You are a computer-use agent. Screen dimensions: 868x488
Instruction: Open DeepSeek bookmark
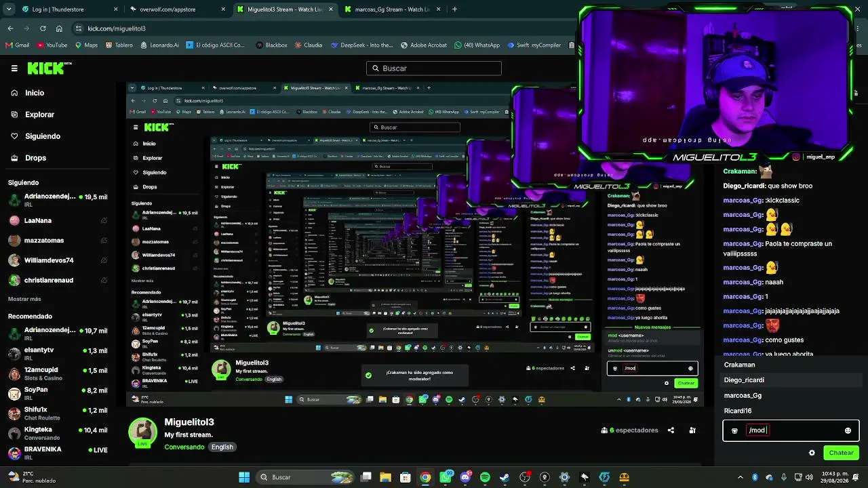click(x=361, y=45)
